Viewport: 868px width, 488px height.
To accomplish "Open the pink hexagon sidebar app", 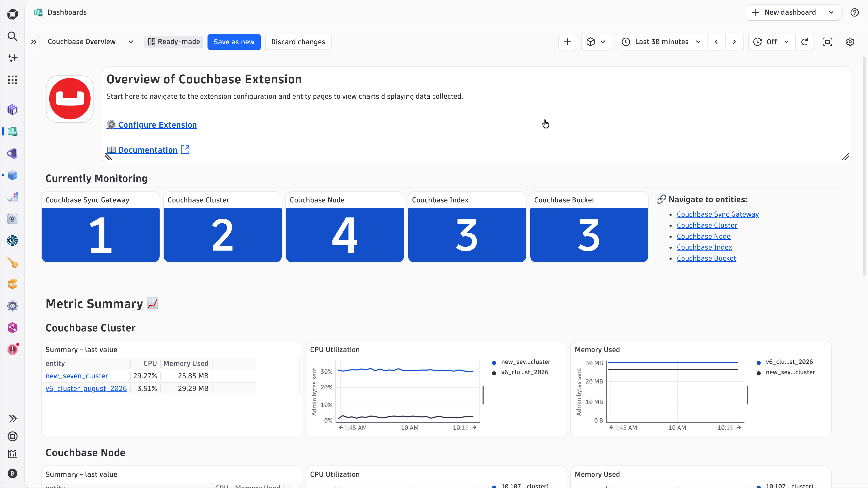I will 12,328.
